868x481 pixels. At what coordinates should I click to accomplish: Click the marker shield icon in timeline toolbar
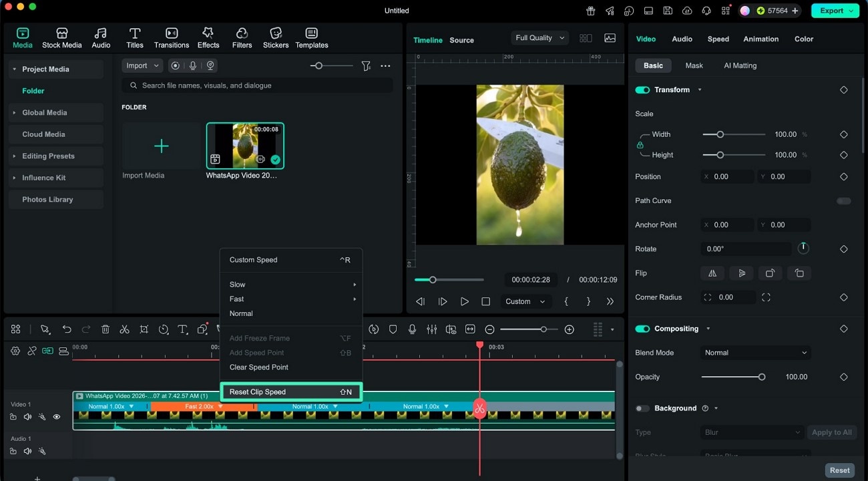click(393, 329)
